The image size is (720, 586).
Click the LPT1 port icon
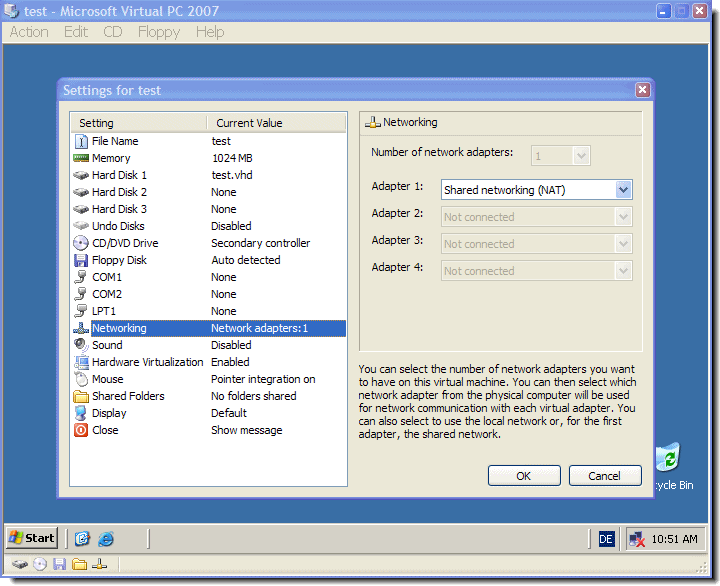coord(81,311)
